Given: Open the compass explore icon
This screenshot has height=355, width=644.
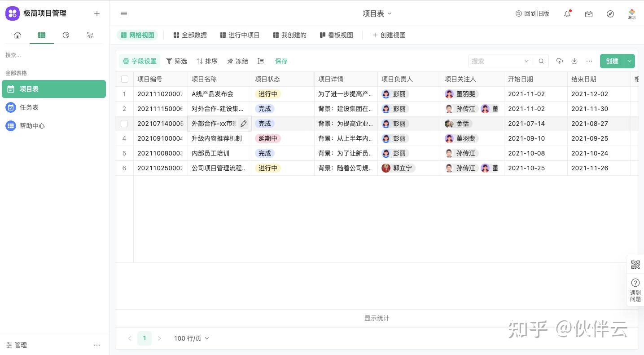Looking at the screenshot, I should point(610,13).
